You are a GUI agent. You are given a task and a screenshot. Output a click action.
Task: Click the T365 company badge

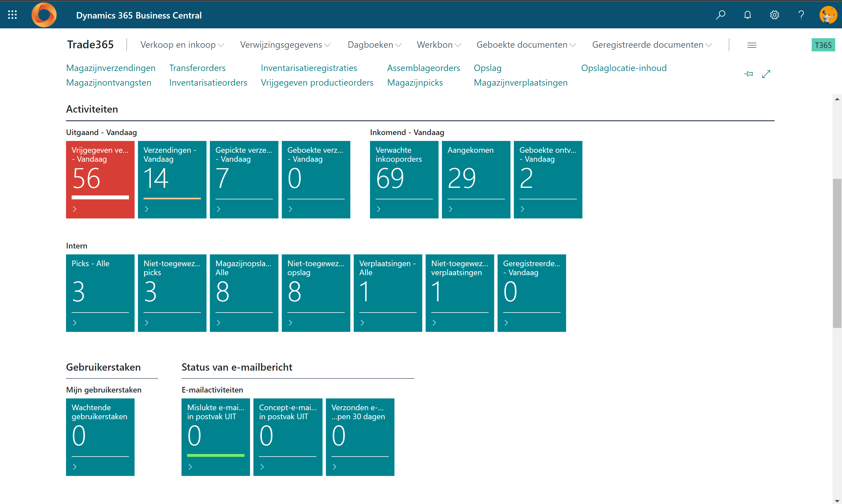(x=823, y=45)
